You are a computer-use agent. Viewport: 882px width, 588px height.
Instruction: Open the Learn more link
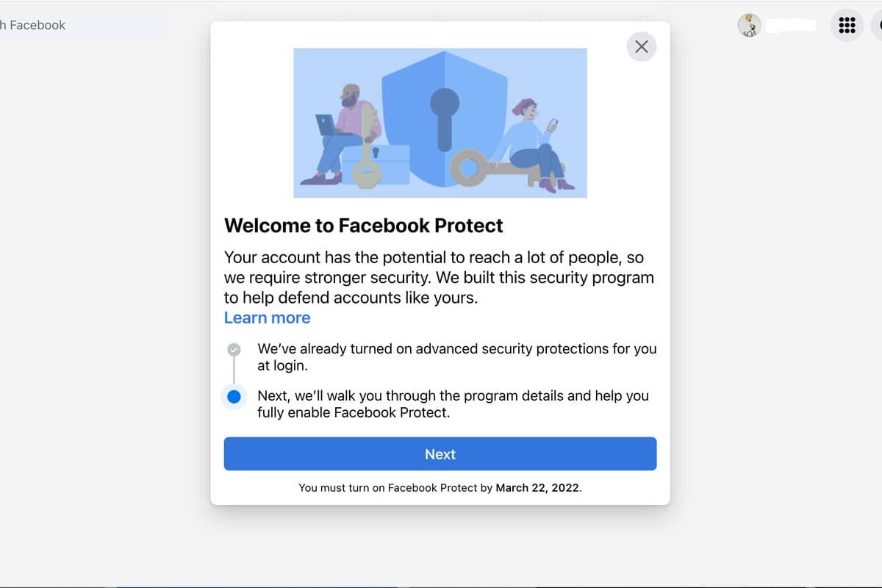(267, 318)
